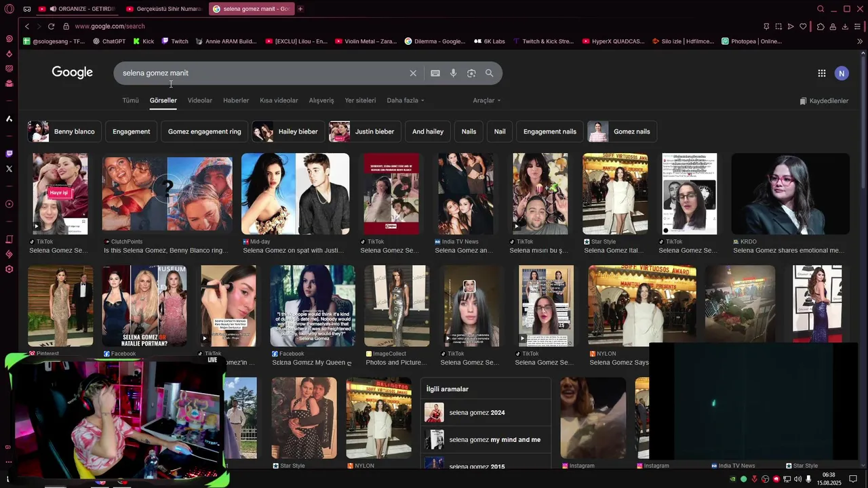Open the player arrow icon in address bar

[x=791, y=26]
